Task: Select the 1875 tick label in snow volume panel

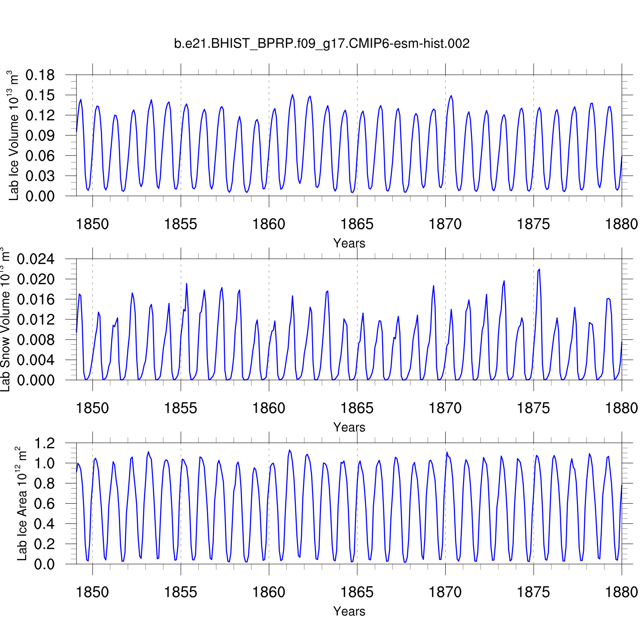Action: [x=533, y=408]
